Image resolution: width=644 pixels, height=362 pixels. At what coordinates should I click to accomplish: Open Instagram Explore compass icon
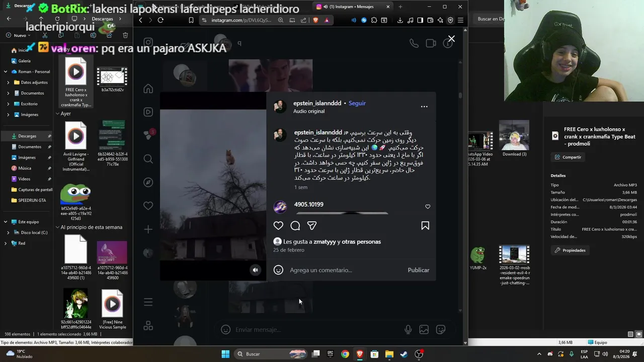tap(148, 183)
